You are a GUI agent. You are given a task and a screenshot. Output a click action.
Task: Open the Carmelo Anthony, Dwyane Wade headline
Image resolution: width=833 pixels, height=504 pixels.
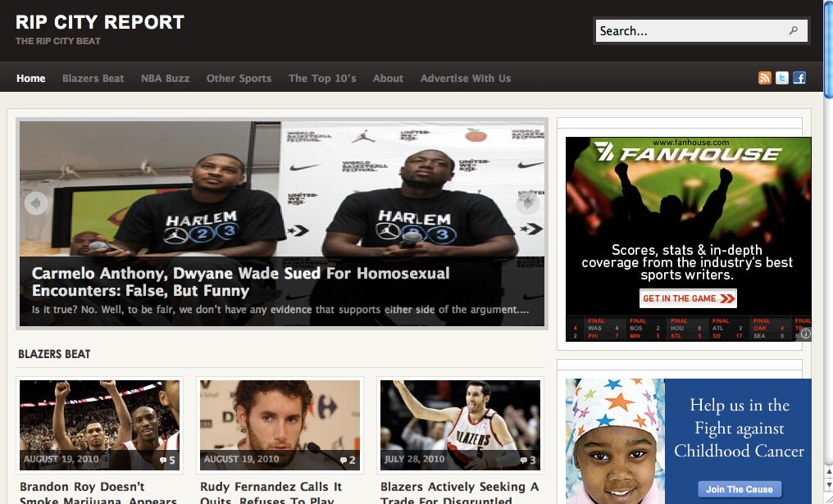coord(241,282)
